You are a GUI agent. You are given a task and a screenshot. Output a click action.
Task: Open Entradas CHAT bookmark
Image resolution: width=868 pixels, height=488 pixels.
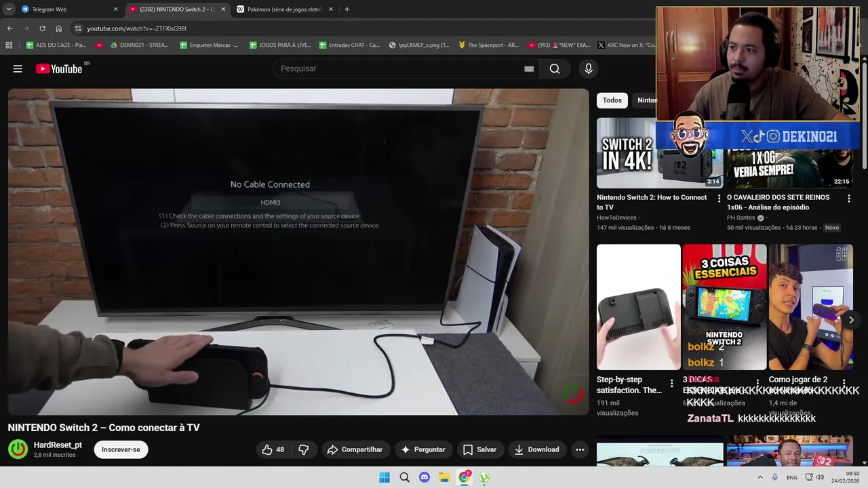point(349,45)
